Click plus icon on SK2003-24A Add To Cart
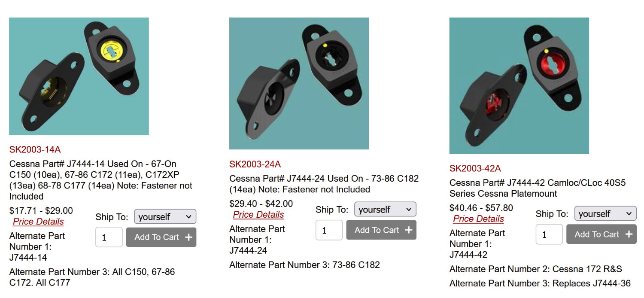This screenshot has width=644, height=298. [x=409, y=231]
